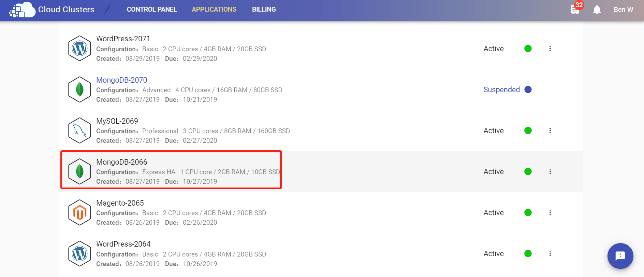Click the MongoDB-2066 leaf icon
The image size is (644, 277).
coord(79,171)
